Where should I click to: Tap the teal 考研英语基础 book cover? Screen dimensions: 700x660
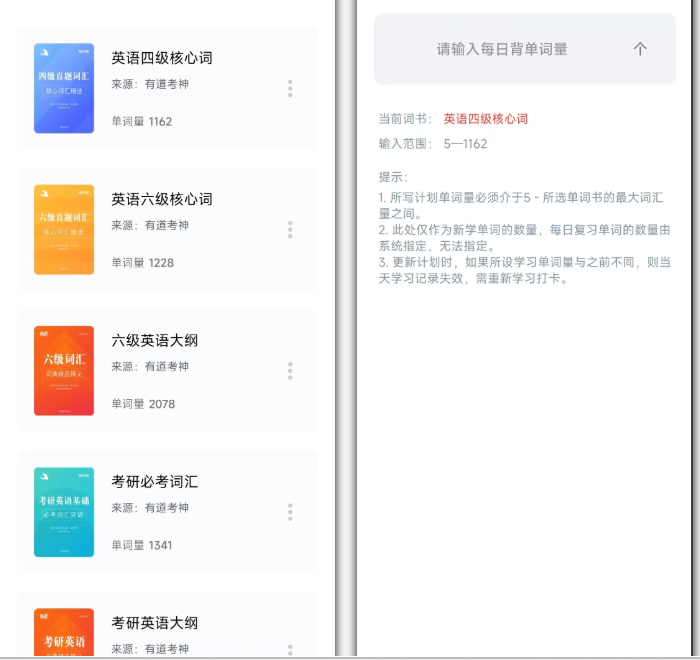[64, 512]
